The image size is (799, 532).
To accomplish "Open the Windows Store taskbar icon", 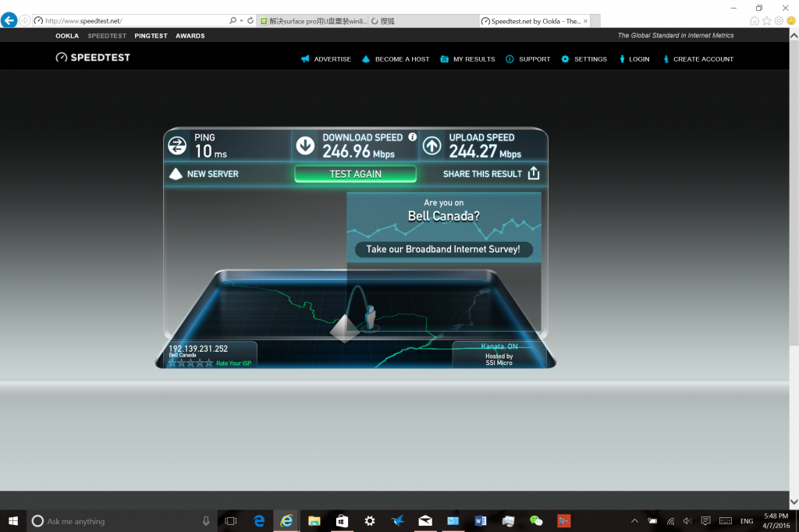I will 342,521.
